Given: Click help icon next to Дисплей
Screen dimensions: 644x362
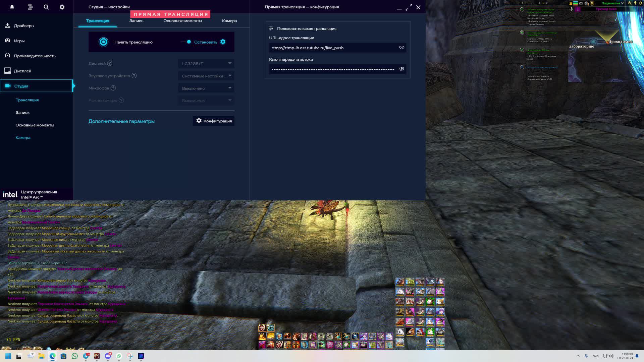Looking at the screenshot, I should pyautogui.click(x=110, y=63).
